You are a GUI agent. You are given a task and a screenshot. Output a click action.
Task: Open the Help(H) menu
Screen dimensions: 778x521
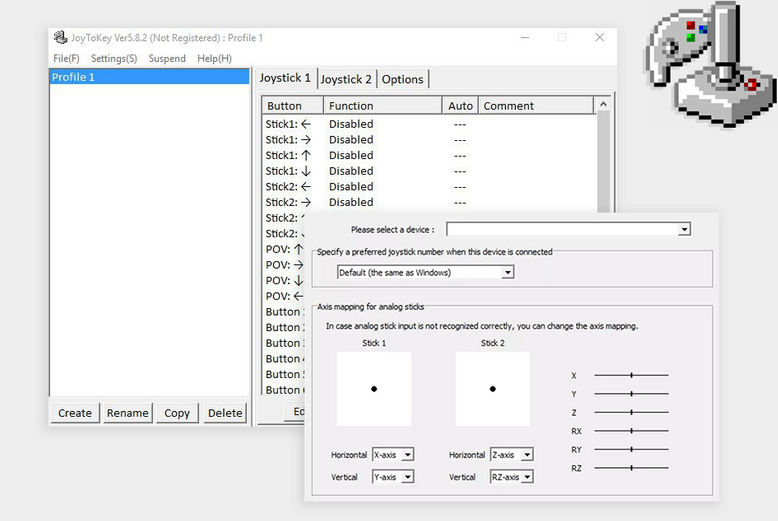[x=214, y=58]
